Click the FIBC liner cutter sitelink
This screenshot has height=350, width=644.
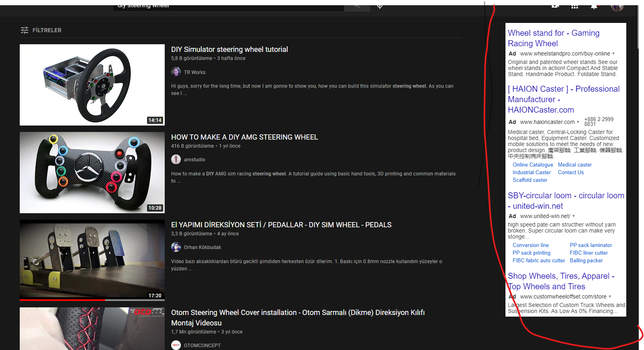pyautogui.click(x=589, y=253)
